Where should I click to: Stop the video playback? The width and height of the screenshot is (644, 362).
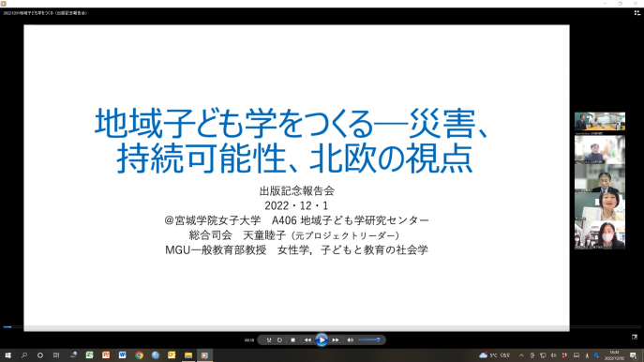coord(292,339)
